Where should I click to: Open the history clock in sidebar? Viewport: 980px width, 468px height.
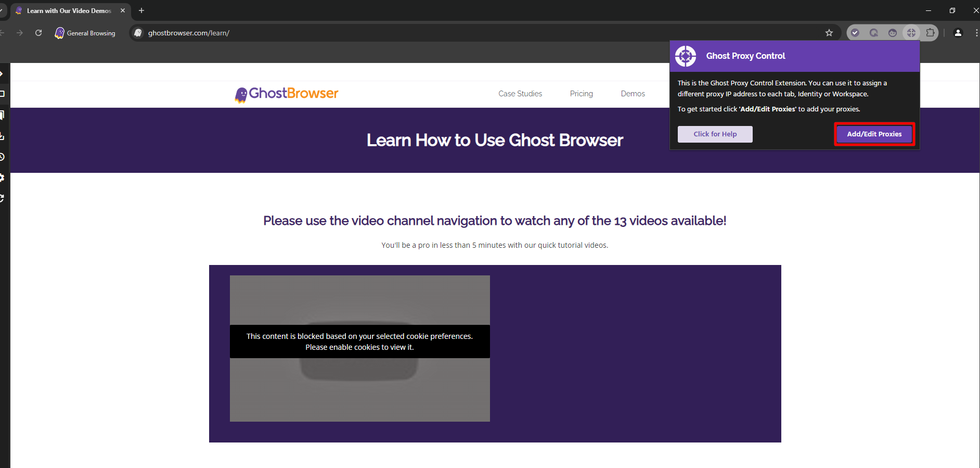pos(3,157)
